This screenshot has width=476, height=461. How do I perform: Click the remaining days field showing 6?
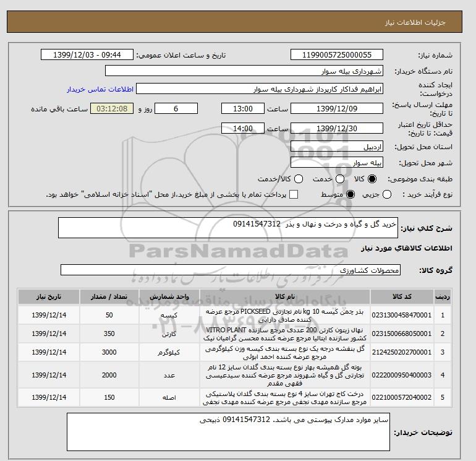coord(176,108)
